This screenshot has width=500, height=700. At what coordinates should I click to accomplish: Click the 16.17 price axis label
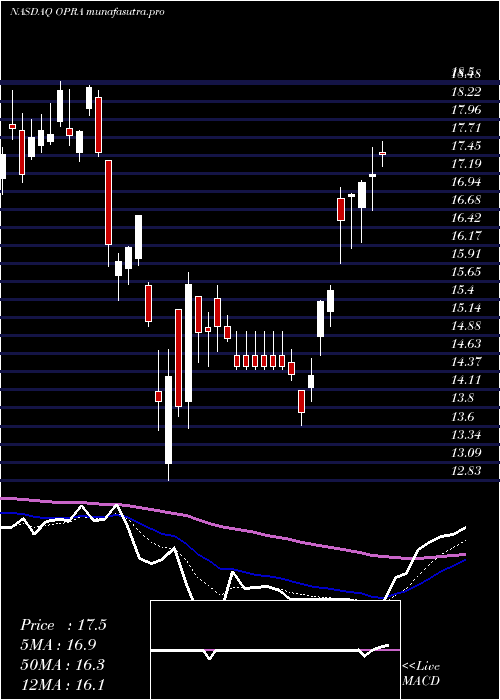coord(467,236)
